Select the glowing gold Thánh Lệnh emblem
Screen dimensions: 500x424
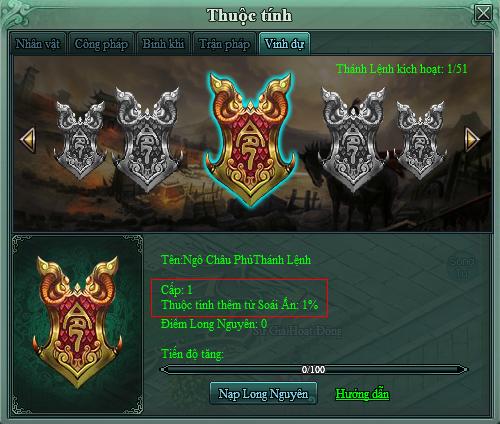(250, 139)
